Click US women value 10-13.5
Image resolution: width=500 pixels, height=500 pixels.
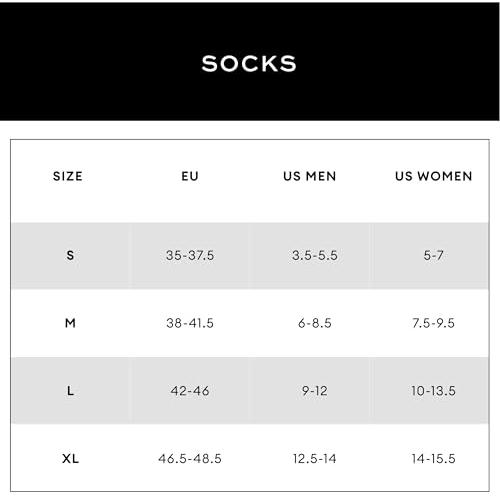[433, 390]
